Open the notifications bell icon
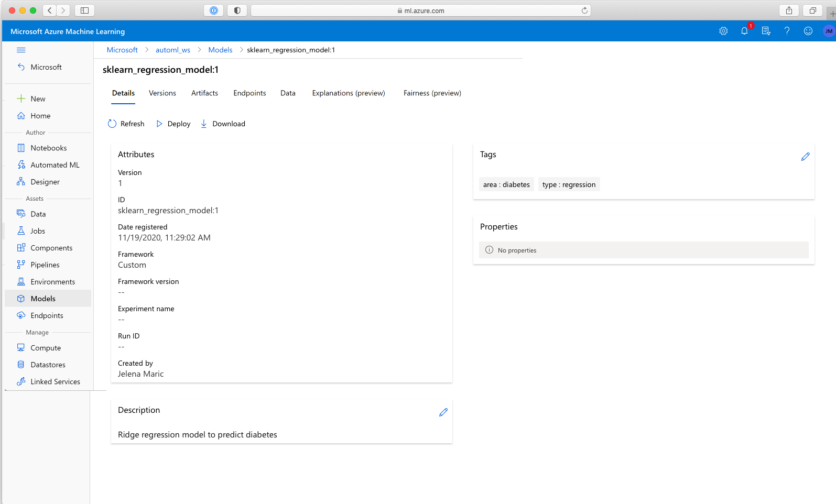Image resolution: width=836 pixels, height=504 pixels. 744,31
